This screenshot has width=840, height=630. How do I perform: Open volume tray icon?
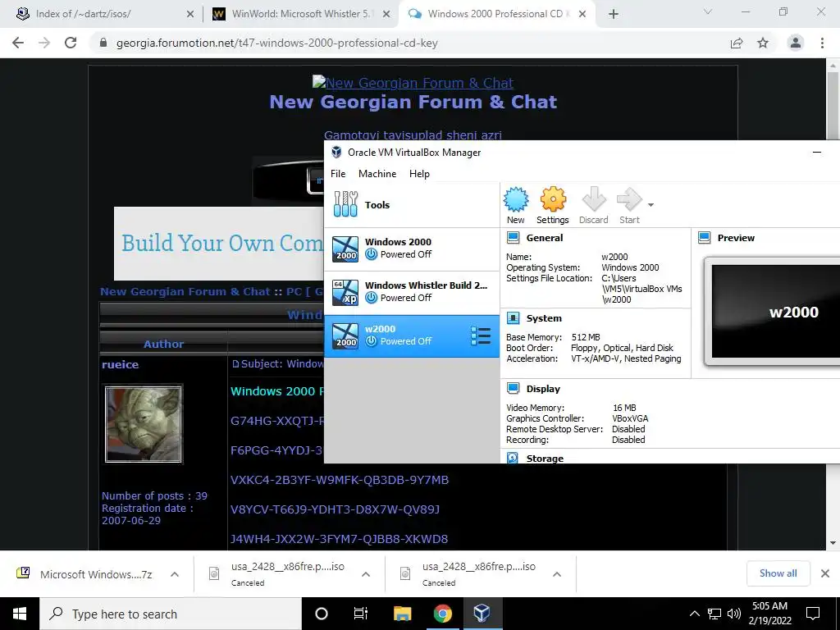[x=734, y=614]
